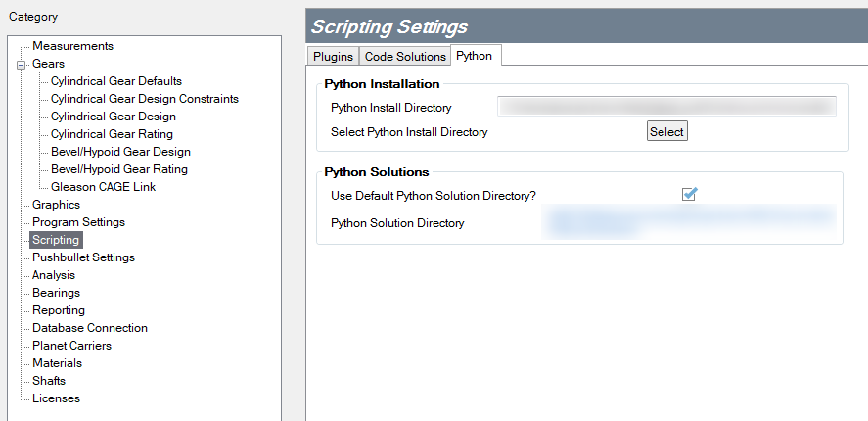This screenshot has width=868, height=421.
Task: Open Planet Carriers settings
Action: 71,346
